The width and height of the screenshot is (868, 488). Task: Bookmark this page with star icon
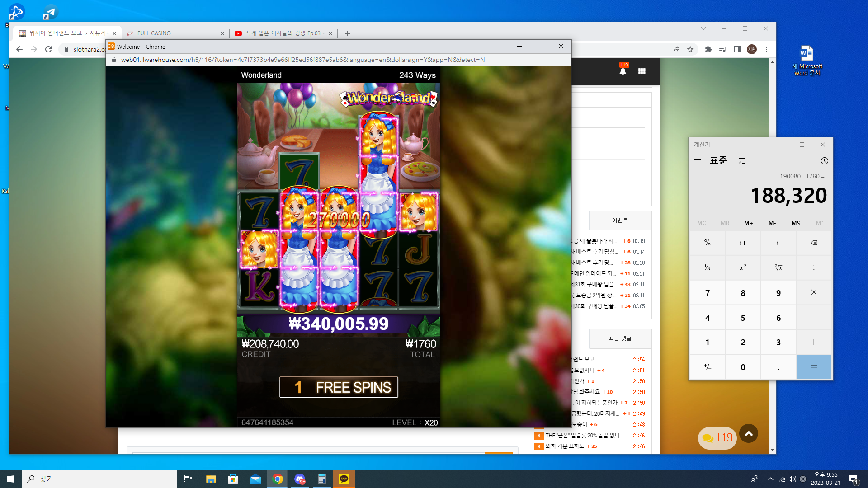click(x=690, y=49)
